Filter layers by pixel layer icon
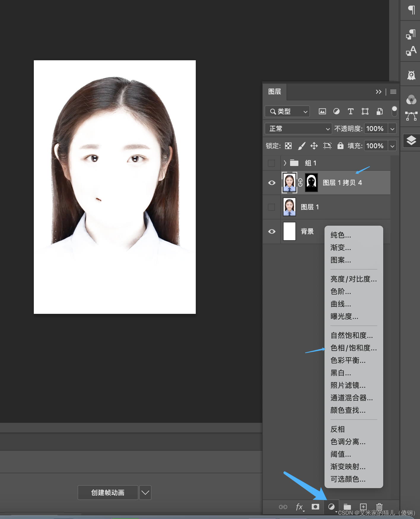420x519 pixels. (322, 111)
